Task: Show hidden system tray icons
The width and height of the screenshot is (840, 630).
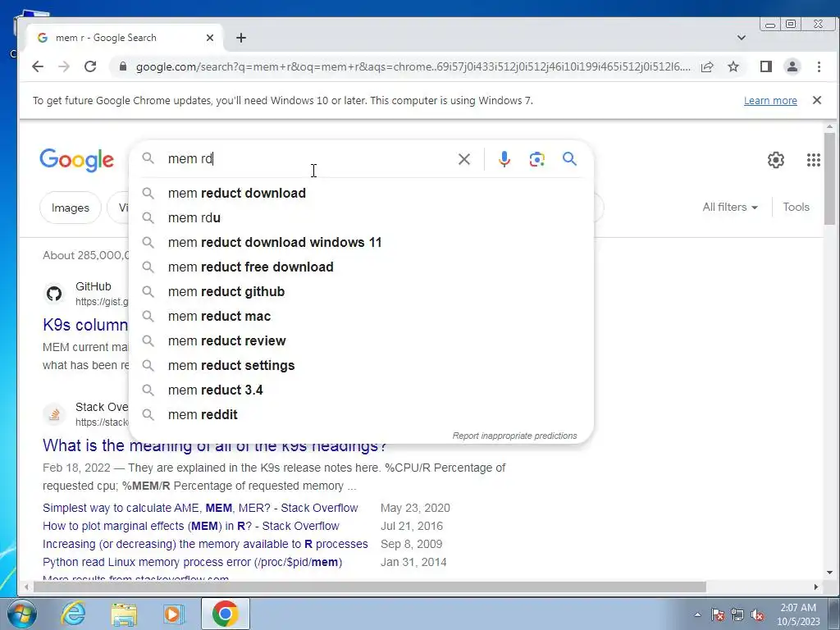Action: (697, 614)
